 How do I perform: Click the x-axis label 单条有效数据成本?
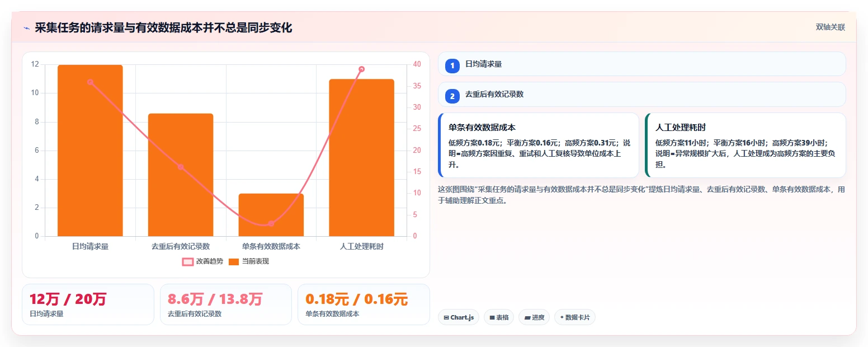click(271, 246)
